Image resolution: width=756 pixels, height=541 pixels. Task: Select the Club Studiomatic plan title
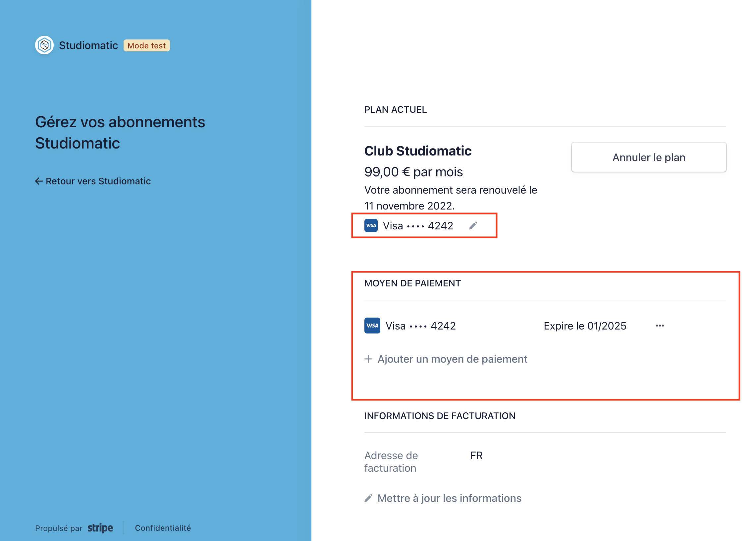point(417,150)
